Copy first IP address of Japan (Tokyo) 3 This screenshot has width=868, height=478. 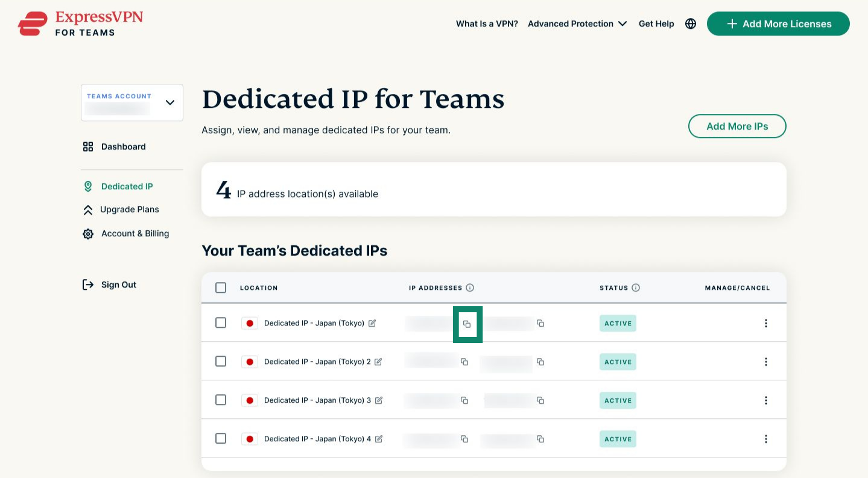[x=464, y=400]
